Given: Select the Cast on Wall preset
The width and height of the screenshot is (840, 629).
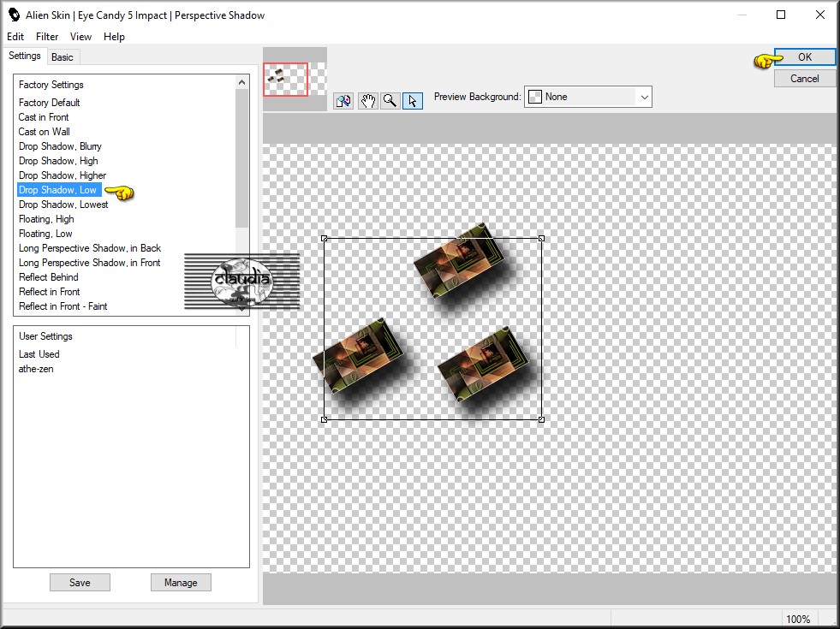Looking at the screenshot, I should pyautogui.click(x=45, y=131).
